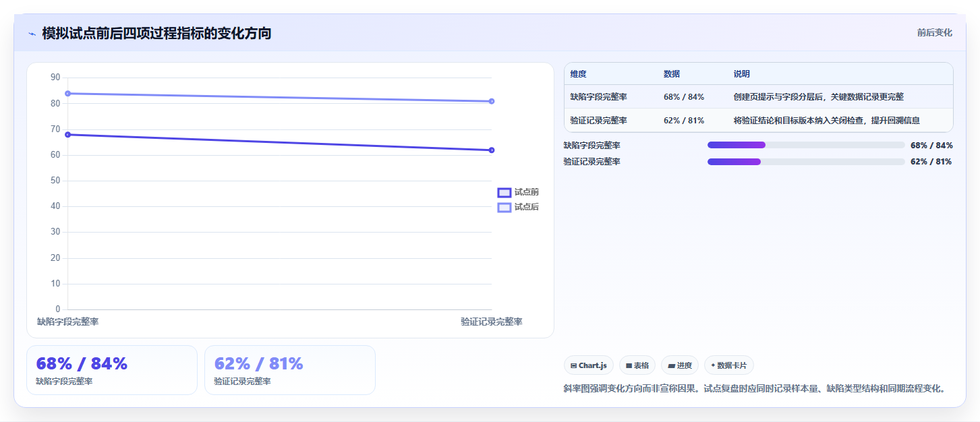Toggle the 试点后 legend entry
The height and width of the screenshot is (422, 980).
click(518, 207)
